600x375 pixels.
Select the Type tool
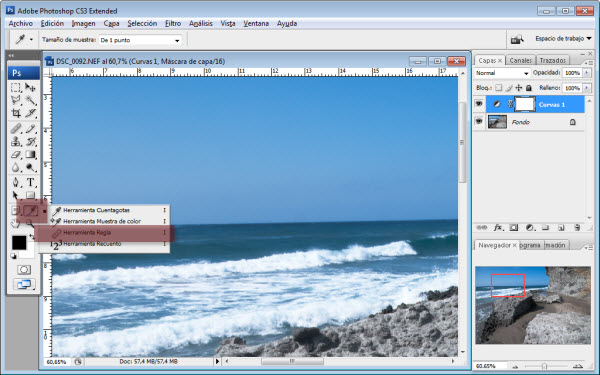(x=31, y=183)
